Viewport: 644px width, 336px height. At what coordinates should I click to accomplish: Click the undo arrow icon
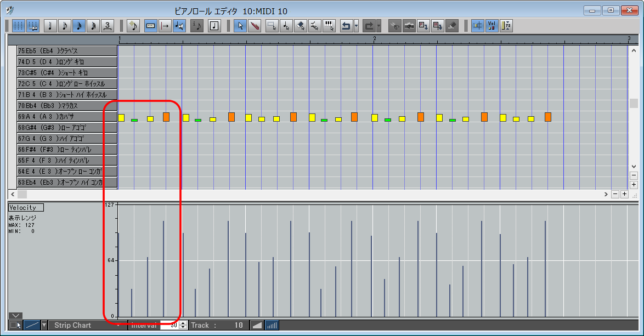pyautogui.click(x=346, y=26)
